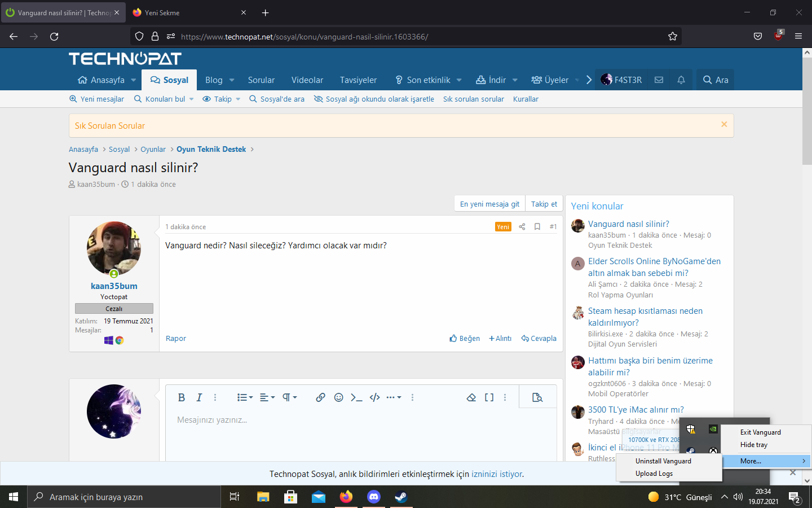This screenshot has height=508, width=812.
Task: Open the Videolar navigation tab
Action: (x=307, y=80)
